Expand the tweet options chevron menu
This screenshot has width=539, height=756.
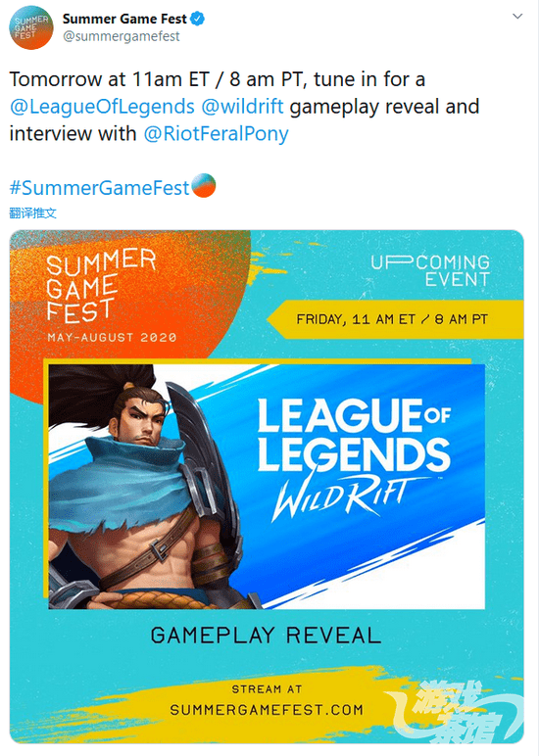[x=517, y=17]
